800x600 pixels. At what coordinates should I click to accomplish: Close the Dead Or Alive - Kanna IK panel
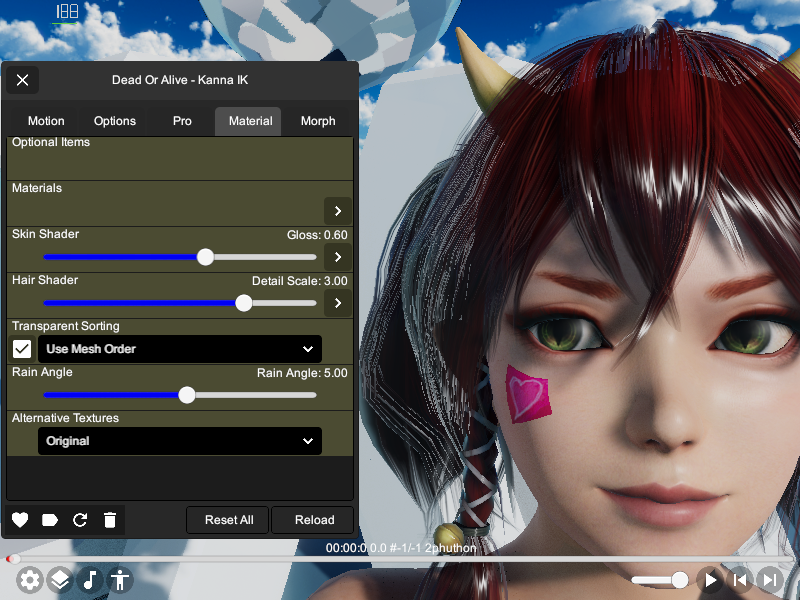click(22, 80)
